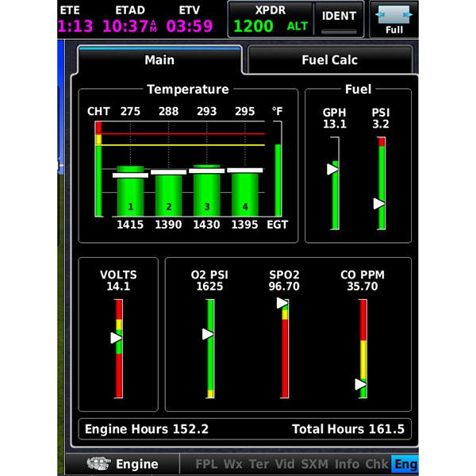
Task: Tap the O2 PSI gauge pointer
Action: (x=208, y=334)
